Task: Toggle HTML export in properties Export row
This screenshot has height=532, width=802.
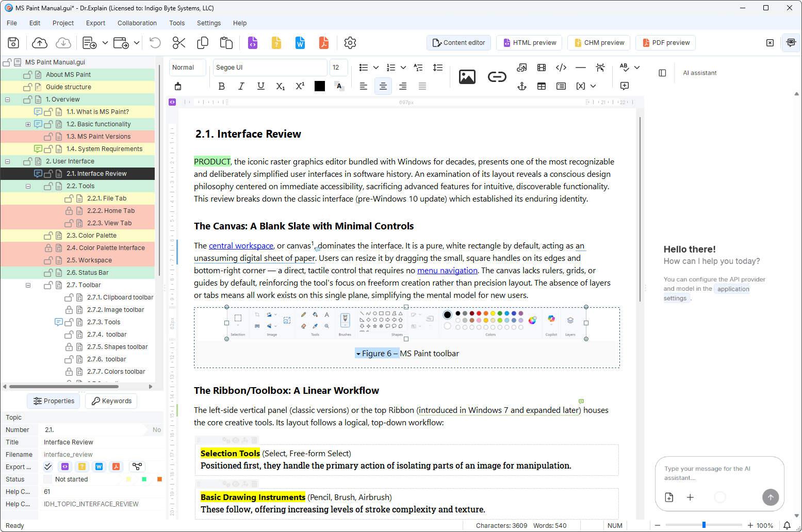Action: coord(65,467)
